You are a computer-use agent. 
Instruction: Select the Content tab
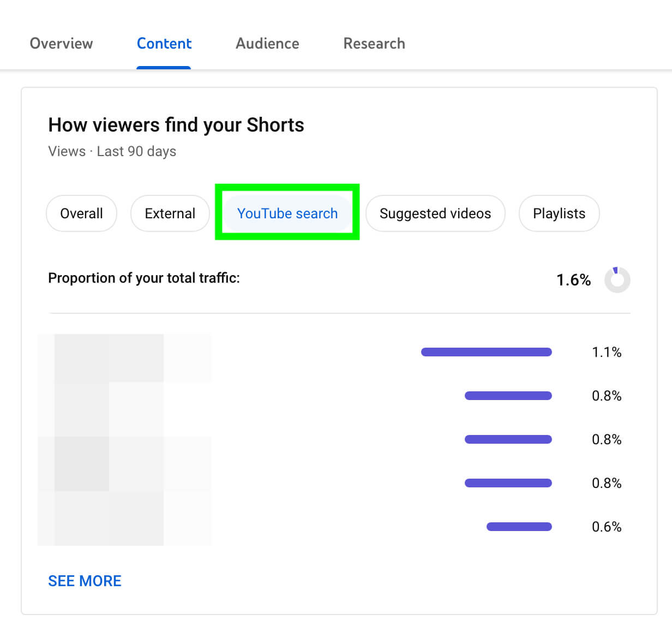point(164,44)
